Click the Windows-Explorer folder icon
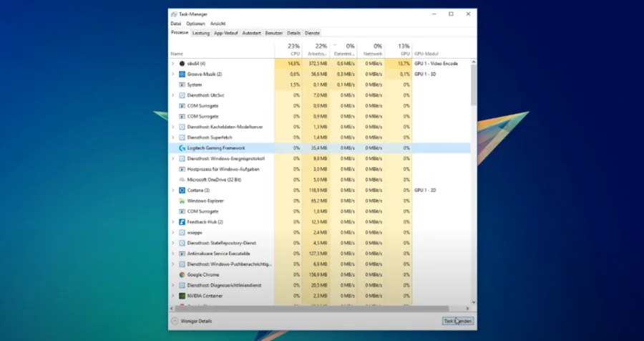Screen dimensions: 644x341 182,201
